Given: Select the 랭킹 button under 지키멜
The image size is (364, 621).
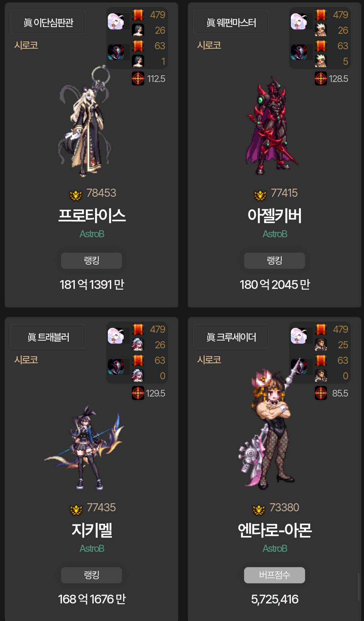Looking at the screenshot, I should [91, 575].
